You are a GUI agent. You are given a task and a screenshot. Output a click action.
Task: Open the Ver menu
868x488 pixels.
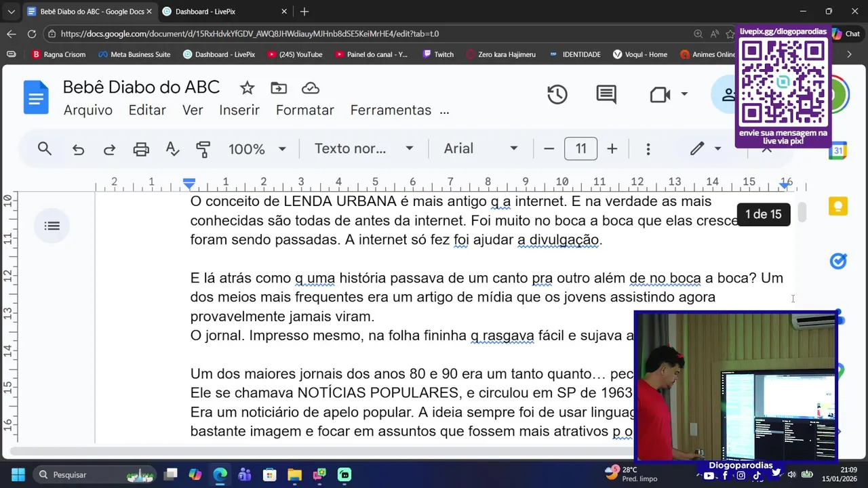tap(193, 110)
